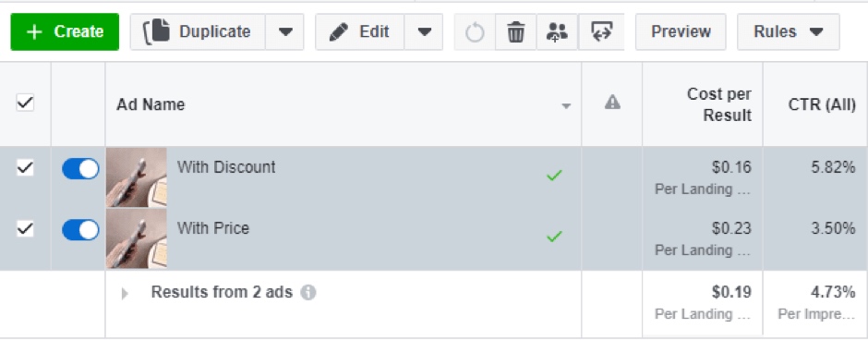
Task: Uncheck the With Discount row checkbox
Action: [x=25, y=167]
